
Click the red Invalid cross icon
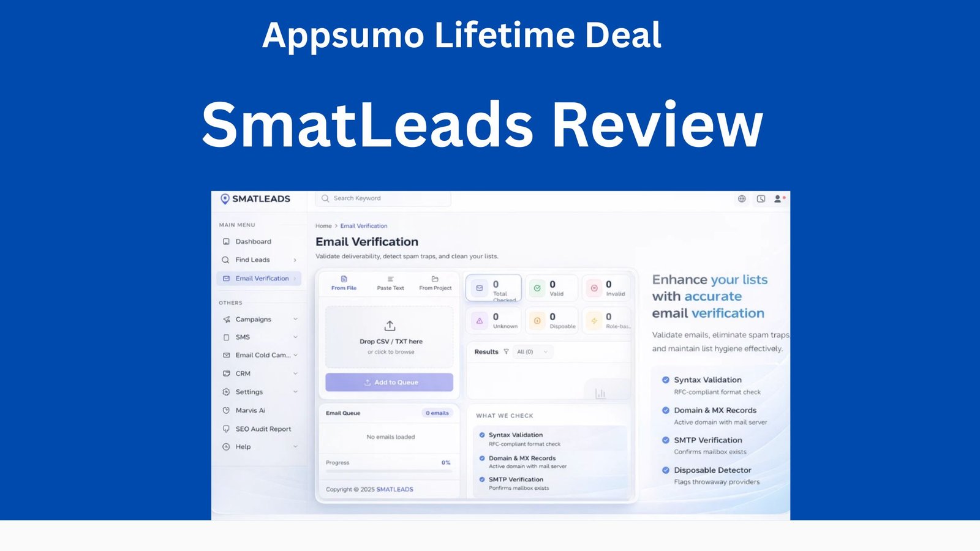click(x=594, y=288)
